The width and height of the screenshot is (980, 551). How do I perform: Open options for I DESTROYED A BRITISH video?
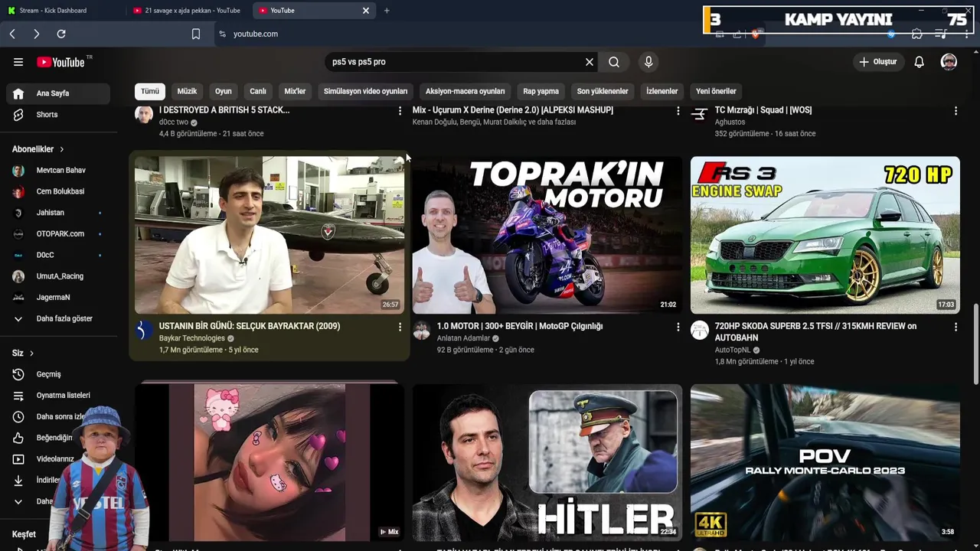[400, 111]
